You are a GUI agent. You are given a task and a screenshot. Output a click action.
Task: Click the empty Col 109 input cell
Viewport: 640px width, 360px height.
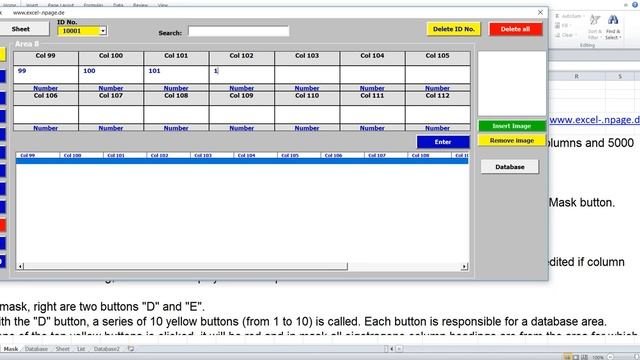[242, 115]
